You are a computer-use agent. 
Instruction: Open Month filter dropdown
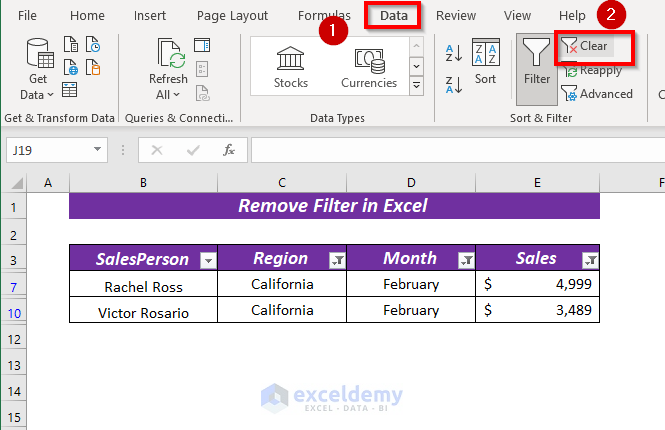coord(466,260)
